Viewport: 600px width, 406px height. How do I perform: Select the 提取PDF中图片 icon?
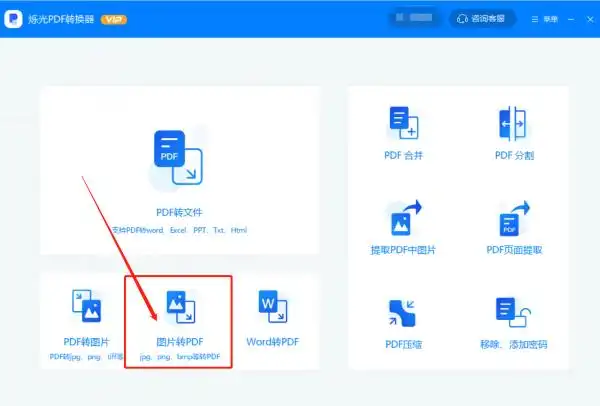[x=403, y=218]
